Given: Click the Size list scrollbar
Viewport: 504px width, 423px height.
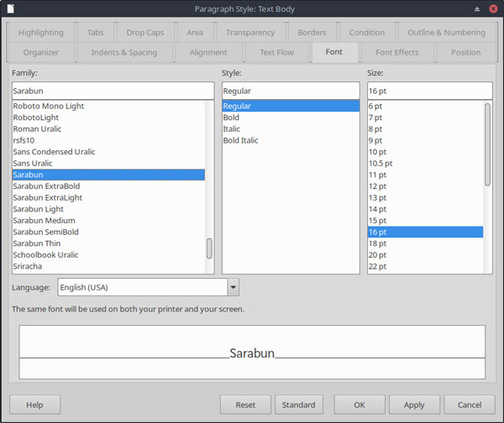Looking at the screenshot, I should click(487, 143).
